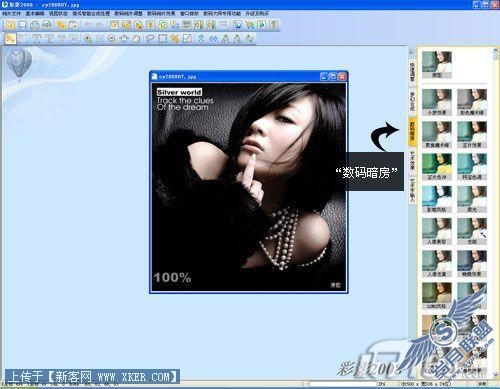Apply the 阿宝色调 effect thumbnail
Viewport: 500px width, 389px height.
point(472,167)
